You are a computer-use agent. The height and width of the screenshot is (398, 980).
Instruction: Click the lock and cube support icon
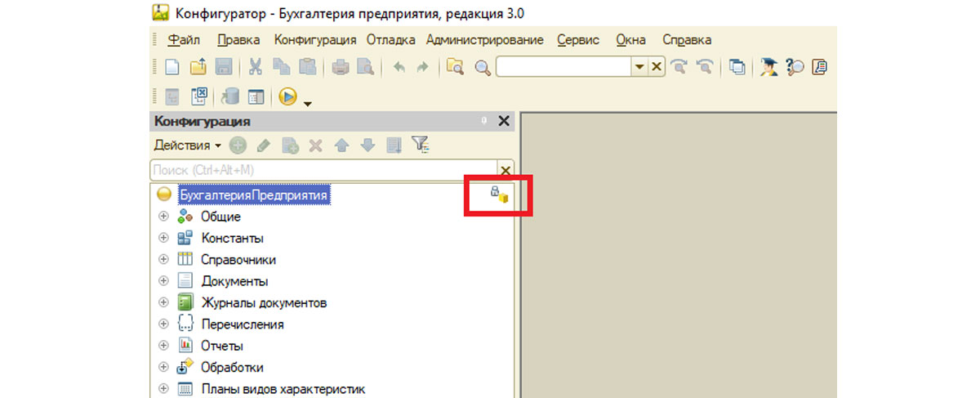click(498, 195)
